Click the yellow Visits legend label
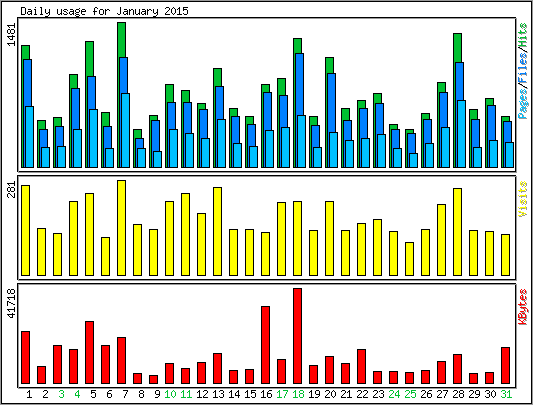The height and width of the screenshot is (405, 533). 523,199
